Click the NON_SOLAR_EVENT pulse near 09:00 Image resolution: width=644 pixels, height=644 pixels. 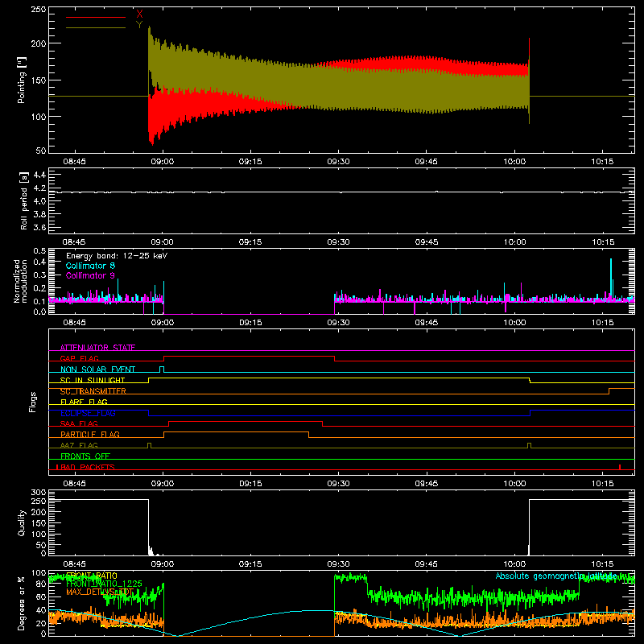coord(162,369)
